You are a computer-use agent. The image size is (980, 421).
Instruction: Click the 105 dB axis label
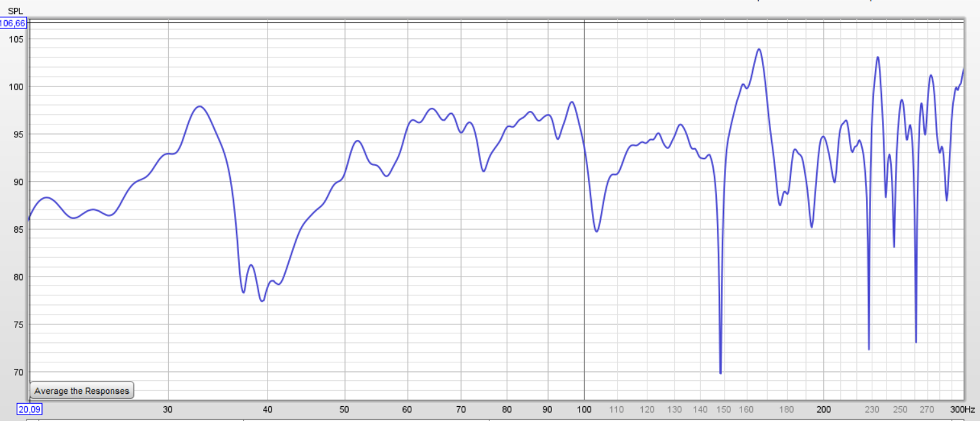tap(15, 39)
